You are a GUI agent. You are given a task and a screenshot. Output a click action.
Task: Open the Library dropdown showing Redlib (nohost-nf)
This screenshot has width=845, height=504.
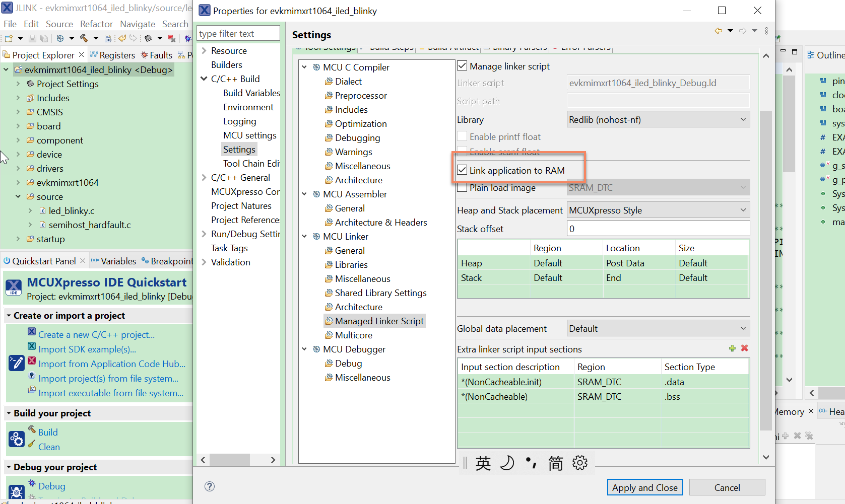coord(658,119)
